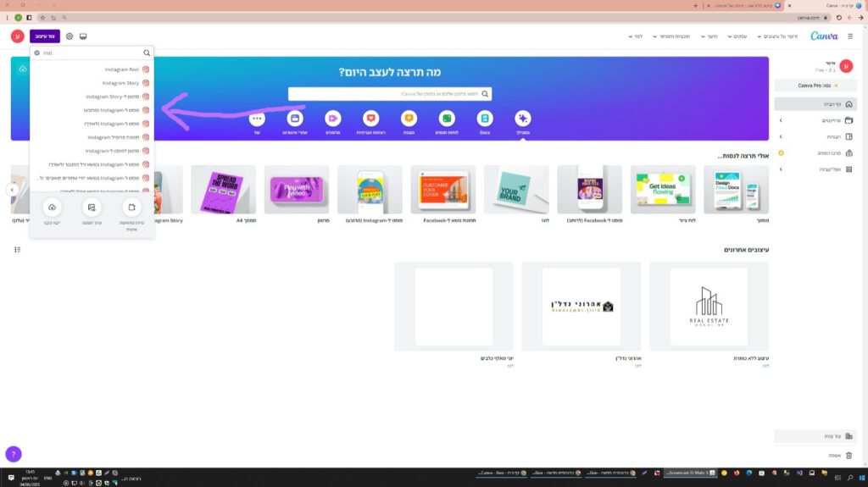Select the Presentations category icon
The image size is (868, 487).
pyautogui.click(x=409, y=119)
